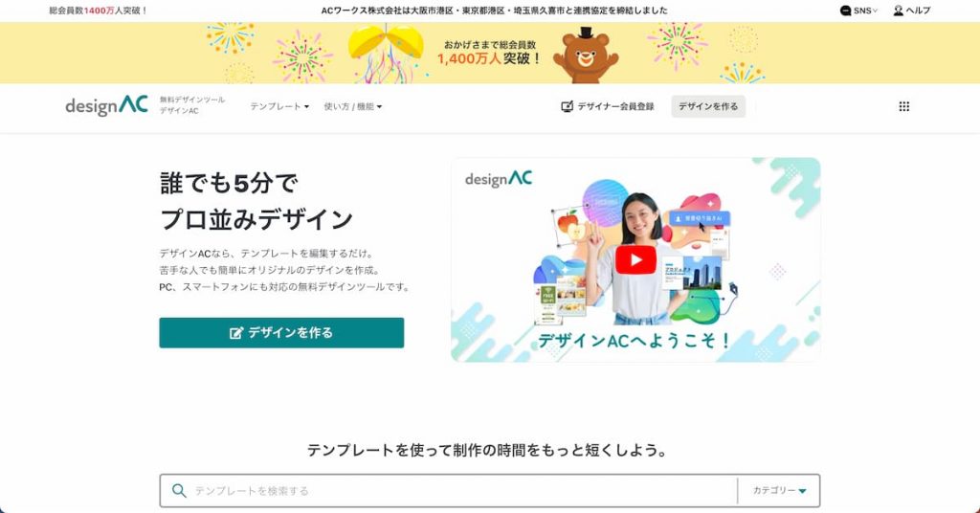
Task: Click designAC logo inside video thumbnail
Action: [498, 179]
